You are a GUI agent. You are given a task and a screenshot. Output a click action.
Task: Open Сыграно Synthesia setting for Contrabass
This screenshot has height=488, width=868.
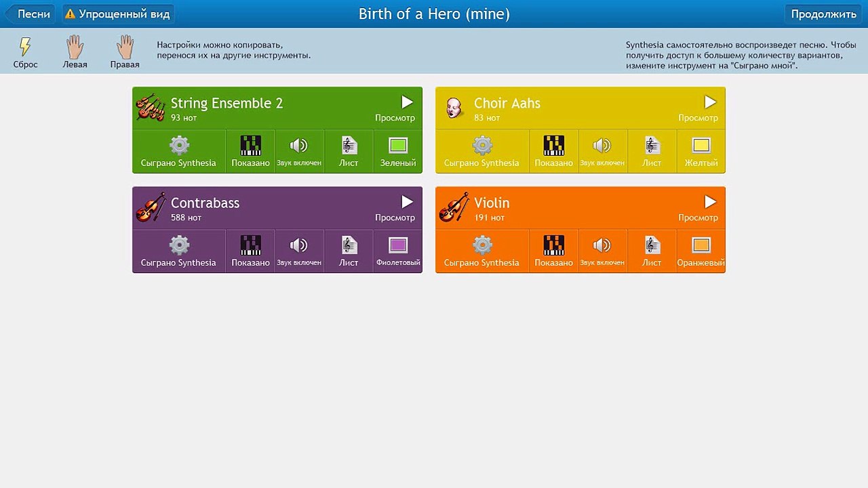point(179,251)
